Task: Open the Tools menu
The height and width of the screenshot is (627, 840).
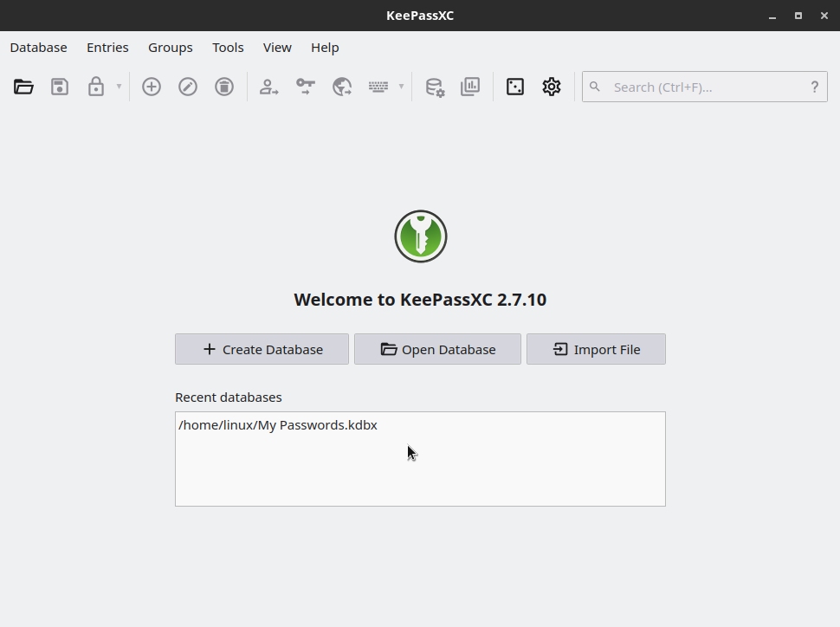Action: (x=228, y=48)
